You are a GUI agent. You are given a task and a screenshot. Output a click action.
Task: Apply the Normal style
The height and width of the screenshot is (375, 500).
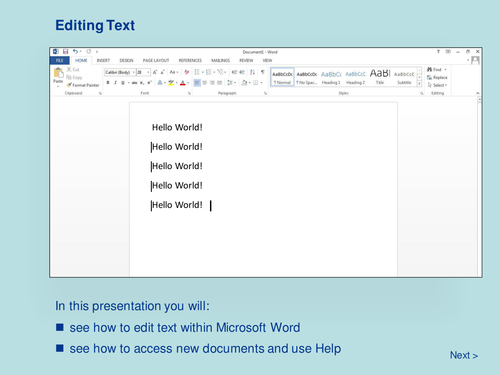point(282,77)
